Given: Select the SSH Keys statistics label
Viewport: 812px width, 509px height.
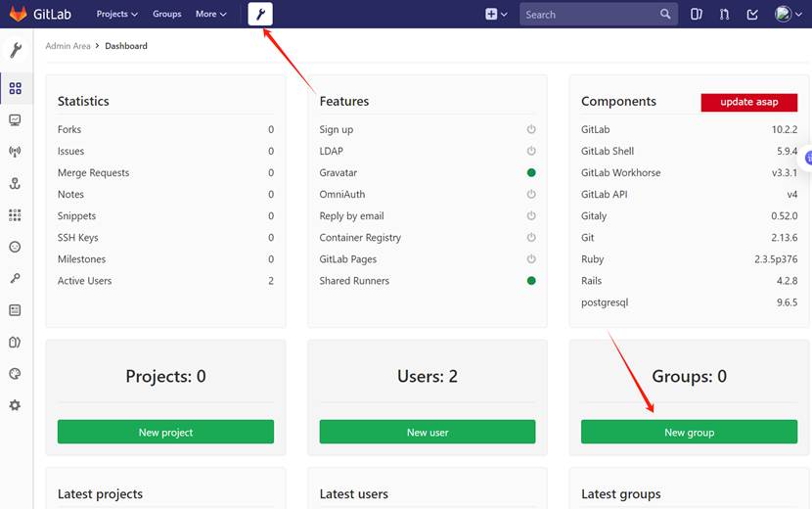Looking at the screenshot, I should click(x=77, y=238).
